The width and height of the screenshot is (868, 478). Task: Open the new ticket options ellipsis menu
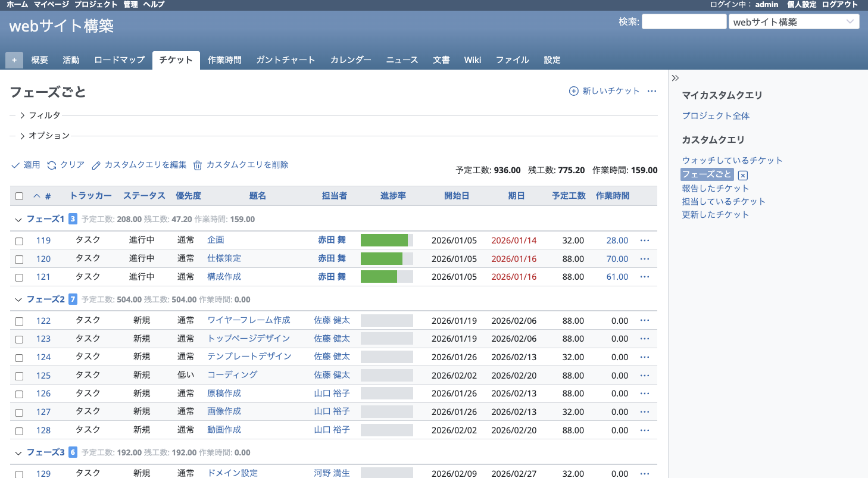point(652,91)
